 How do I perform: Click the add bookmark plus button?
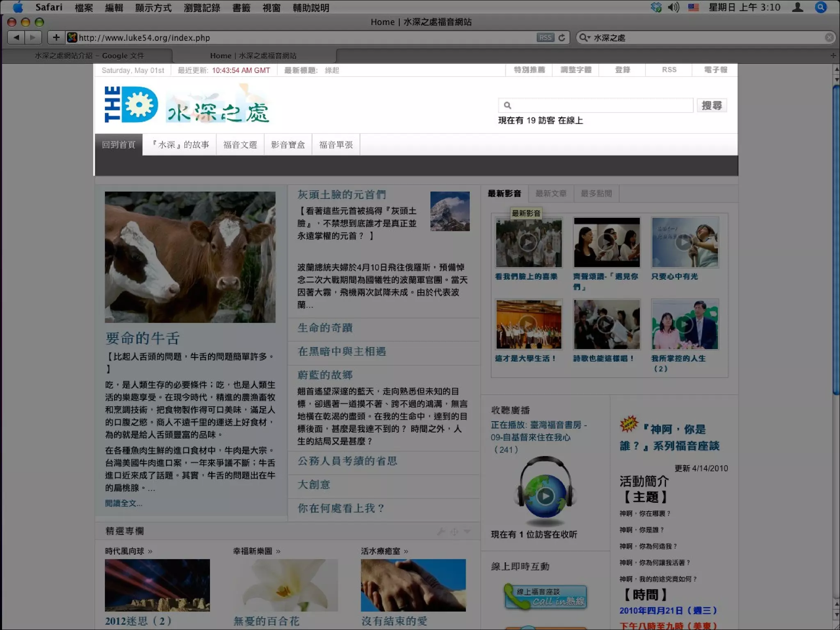pos(56,38)
